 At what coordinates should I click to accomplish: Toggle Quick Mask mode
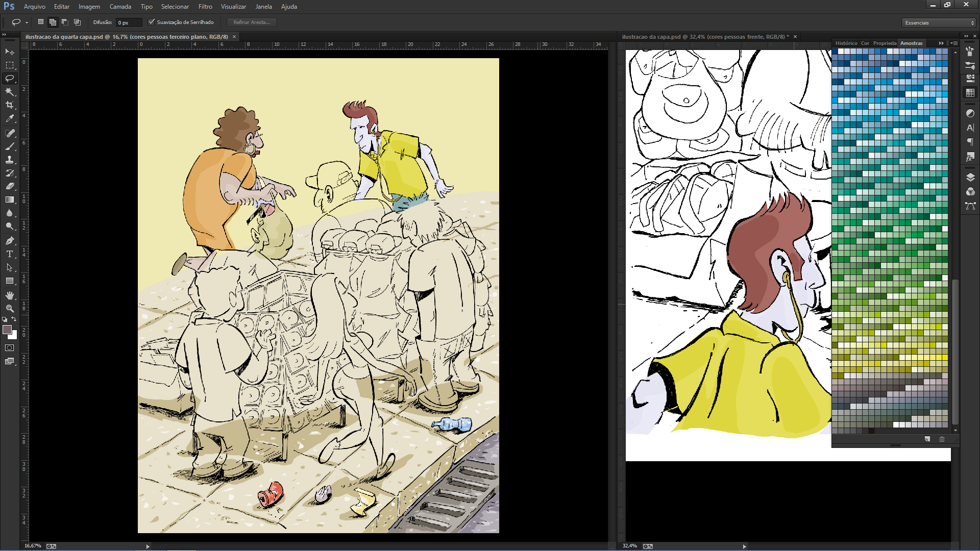click(x=9, y=348)
